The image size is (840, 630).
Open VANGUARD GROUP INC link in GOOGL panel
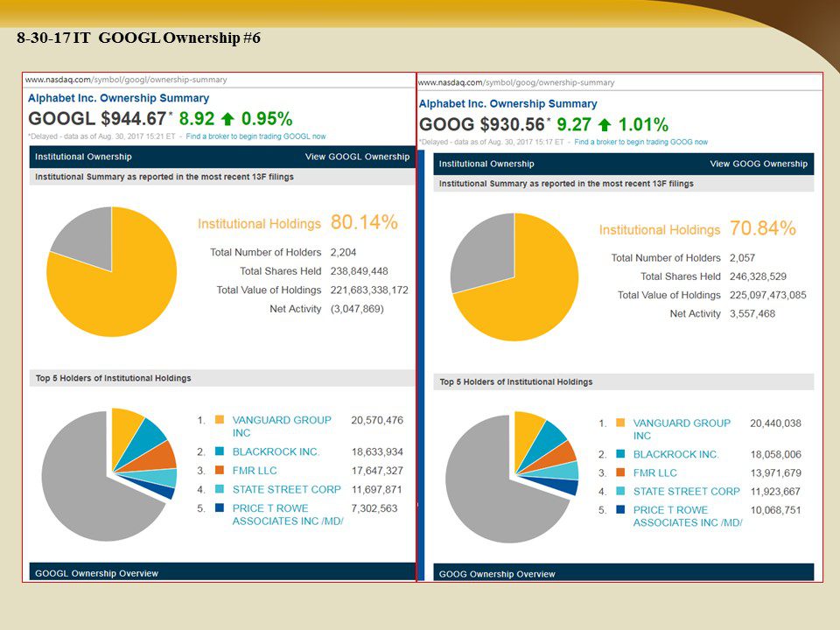[x=282, y=426]
